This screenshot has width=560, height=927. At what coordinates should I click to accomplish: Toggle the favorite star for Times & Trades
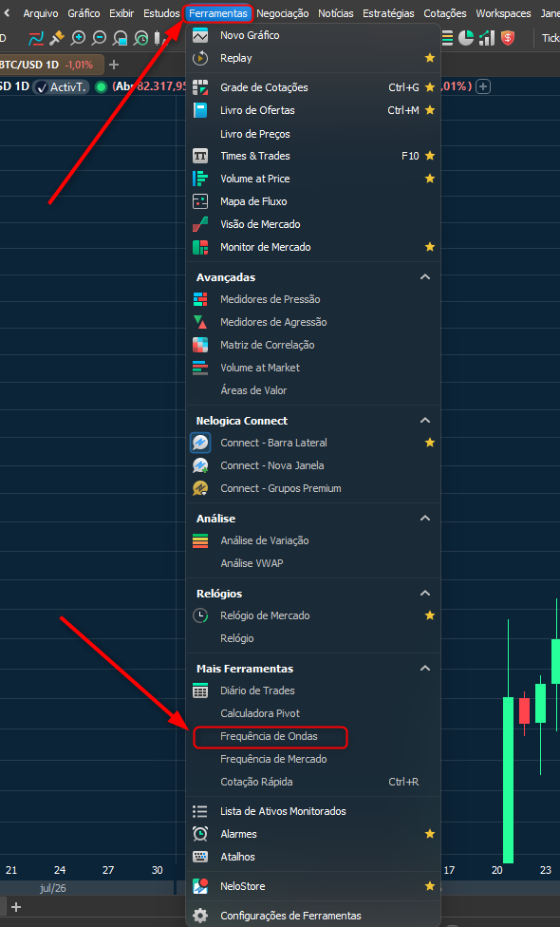tap(430, 156)
